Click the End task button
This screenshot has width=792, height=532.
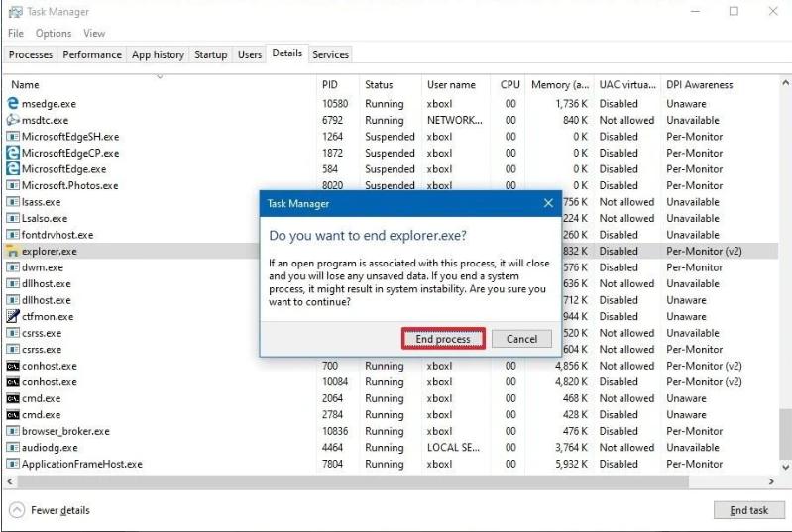tap(749, 510)
